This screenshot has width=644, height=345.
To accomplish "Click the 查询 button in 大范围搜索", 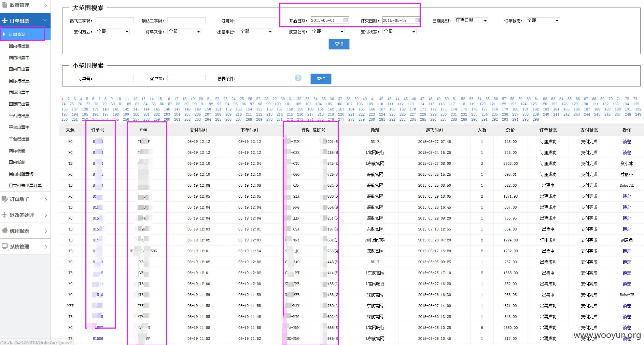I will [339, 44].
